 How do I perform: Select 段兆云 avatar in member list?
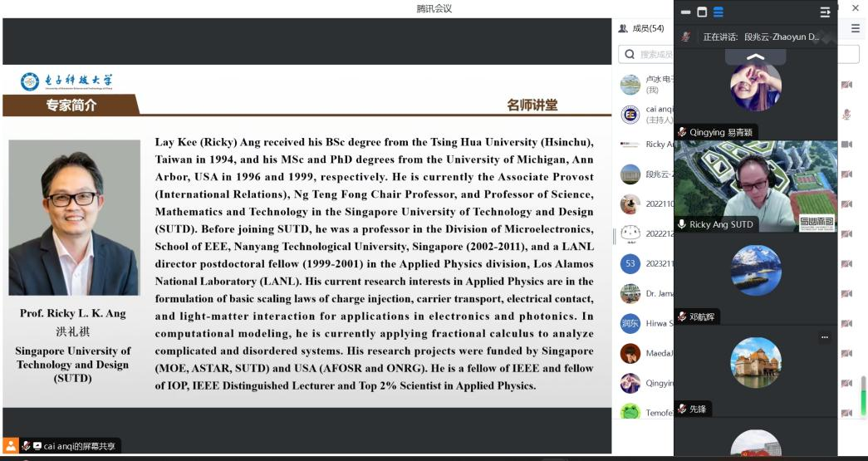630,174
